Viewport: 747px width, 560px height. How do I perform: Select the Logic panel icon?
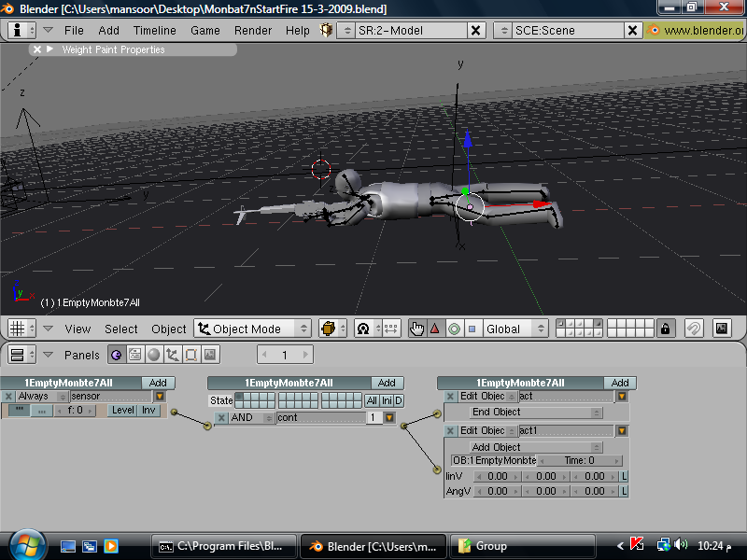(116, 355)
